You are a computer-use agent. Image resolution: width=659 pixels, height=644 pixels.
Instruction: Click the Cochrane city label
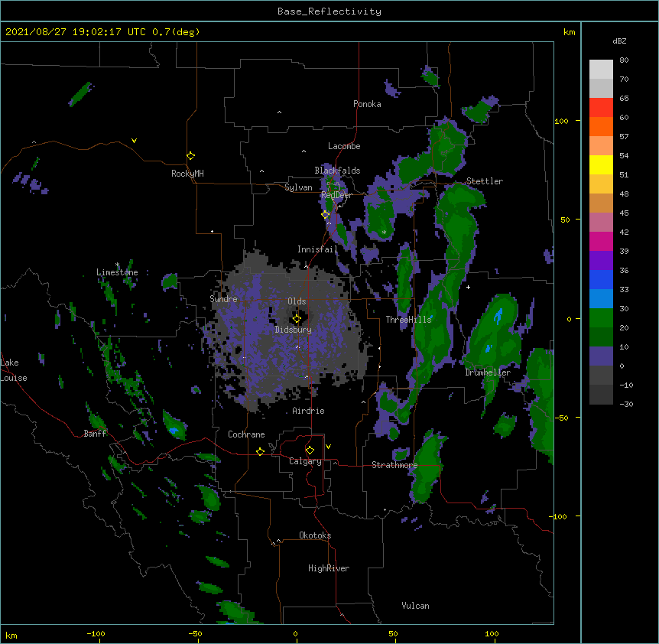pyautogui.click(x=246, y=434)
